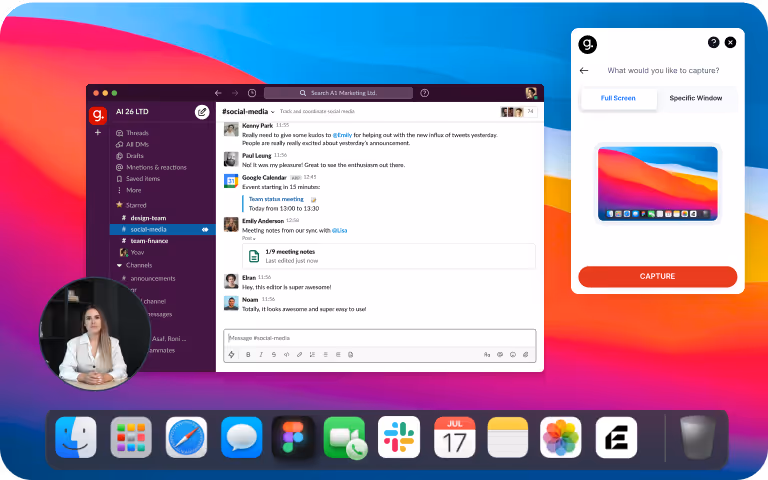Toggle code formatting in composer
Viewport: 768px width, 480px height.
pos(287,355)
